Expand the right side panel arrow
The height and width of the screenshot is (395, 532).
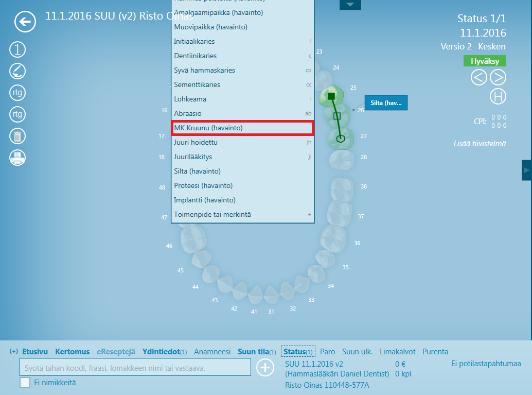[x=526, y=170]
